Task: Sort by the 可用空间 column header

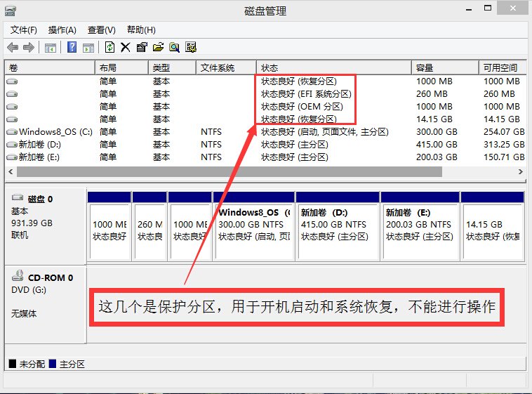Action: click(503, 67)
